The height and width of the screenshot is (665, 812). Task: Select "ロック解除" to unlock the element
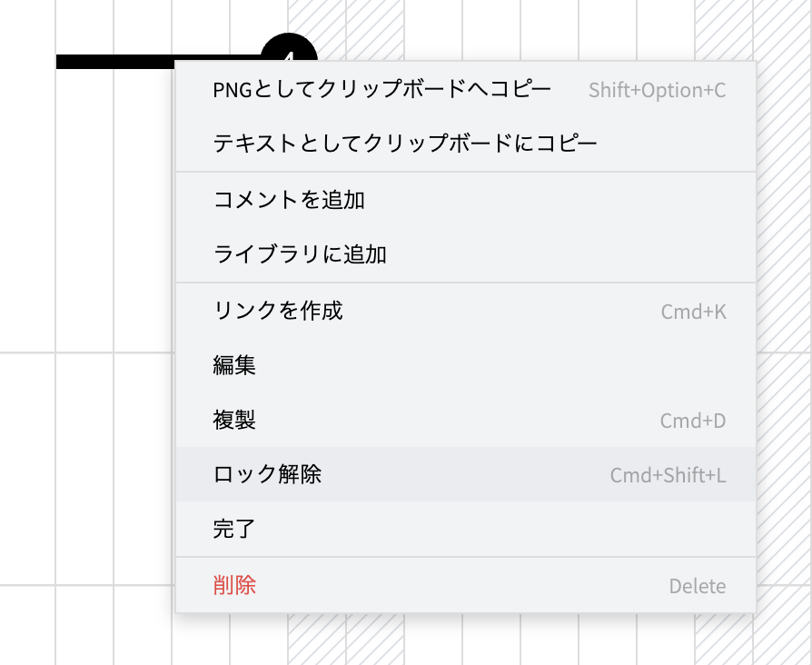click(267, 474)
